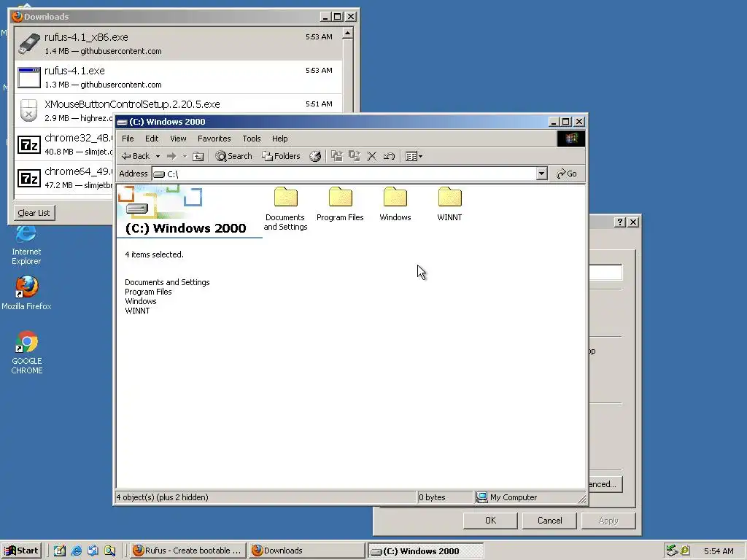
Task: Click the rufus USB drive icon
Action: click(x=29, y=44)
